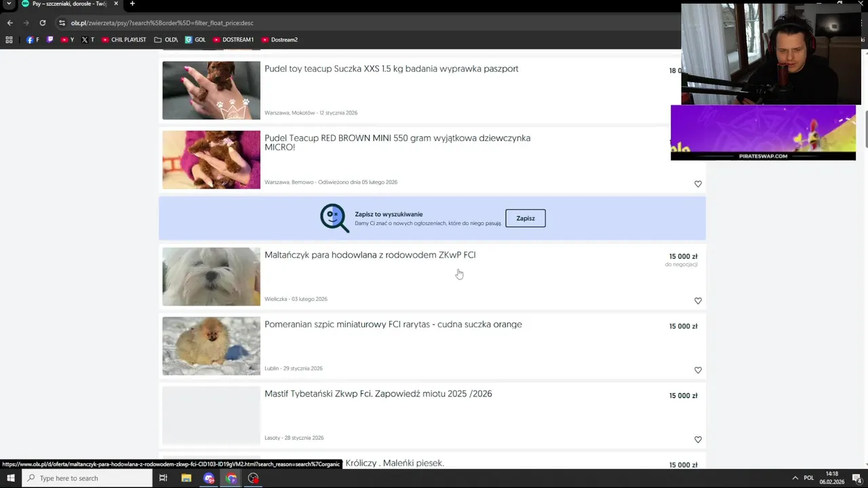Screen dimensions: 868x488
Task: Open Pudel toy teacup Suczka XXS listing
Action: [391, 68]
